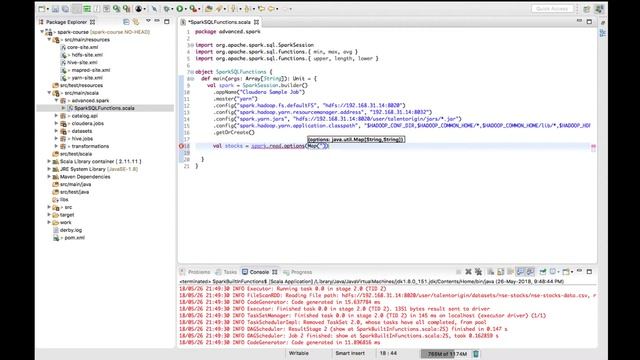This screenshot has height=360, width=640.
Task: Toggle show console on standard out change
Action: [x=520, y=272]
